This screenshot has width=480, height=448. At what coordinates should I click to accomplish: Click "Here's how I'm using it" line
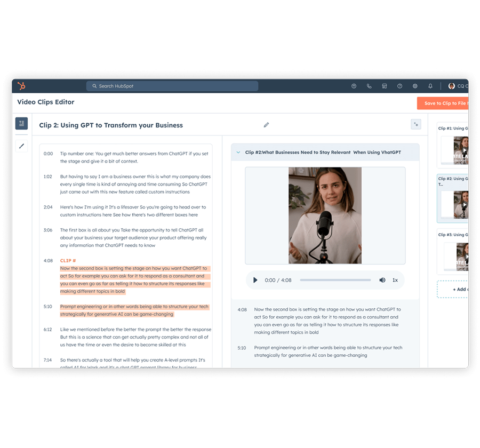pyautogui.click(x=133, y=211)
